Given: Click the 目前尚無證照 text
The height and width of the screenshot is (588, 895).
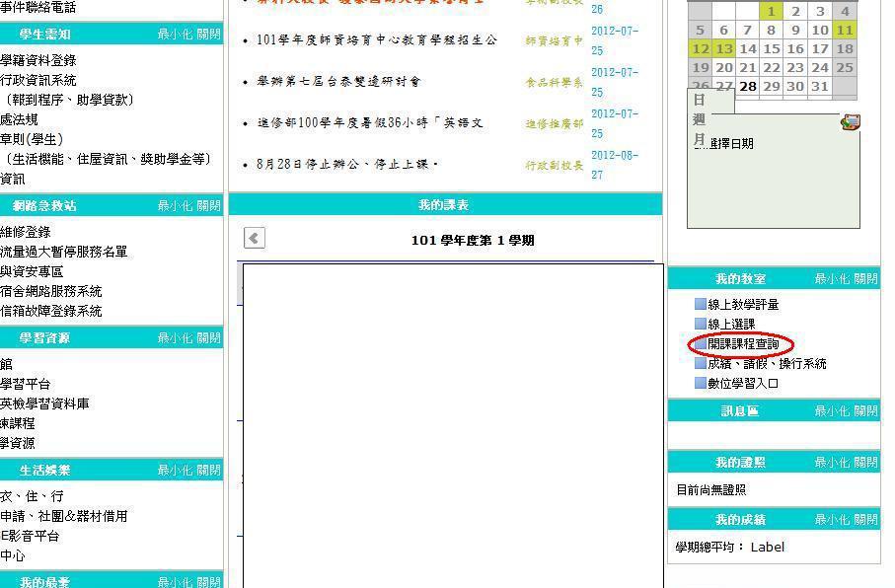Looking at the screenshot, I should coord(711,489).
